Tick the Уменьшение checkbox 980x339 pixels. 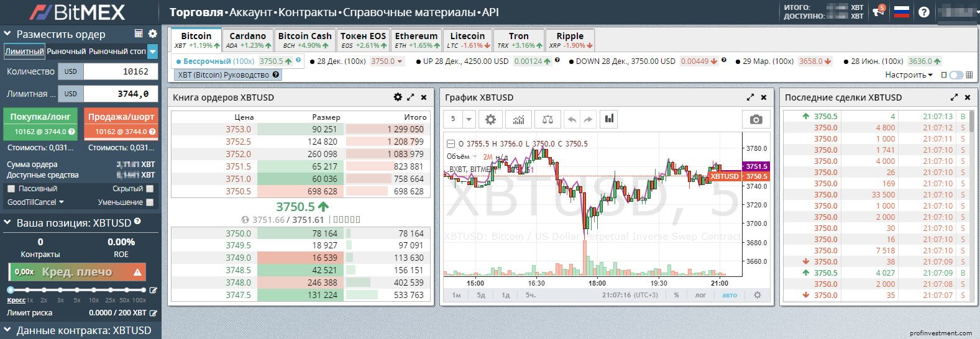(149, 202)
